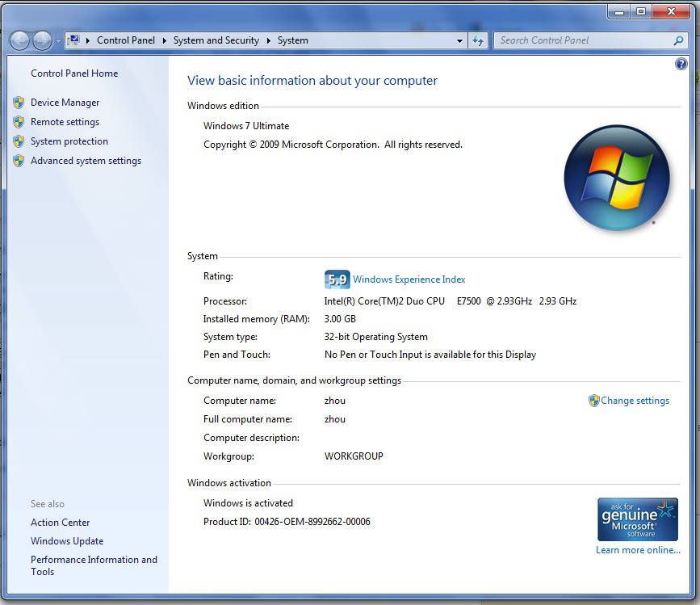700x605 pixels.
Task: Open the address bar history dropdown
Action: (x=460, y=40)
